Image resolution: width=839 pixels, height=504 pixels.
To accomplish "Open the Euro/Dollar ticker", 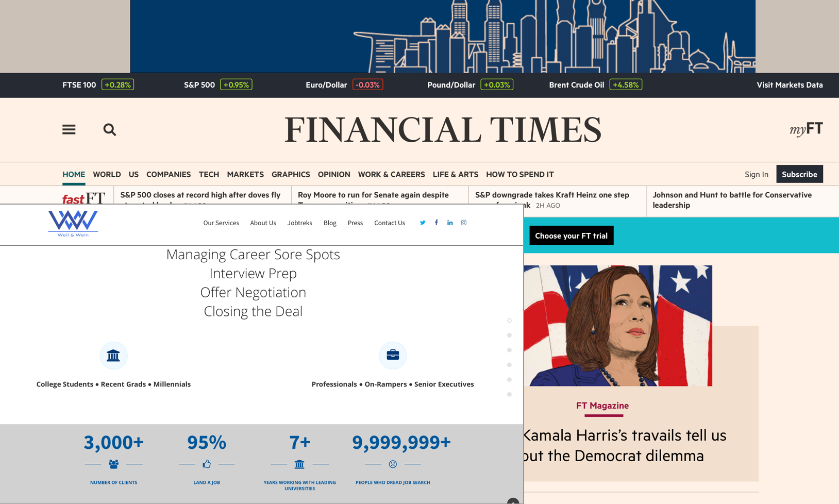I will [344, 85].
